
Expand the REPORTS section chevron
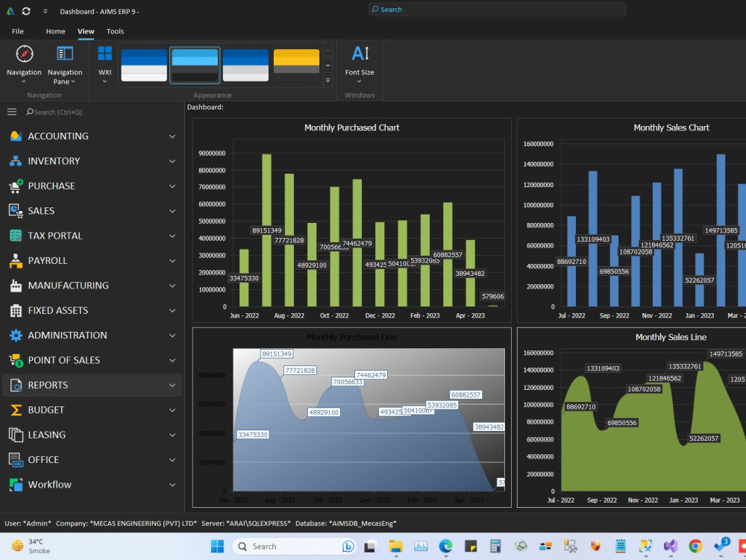tap(172, 386)
